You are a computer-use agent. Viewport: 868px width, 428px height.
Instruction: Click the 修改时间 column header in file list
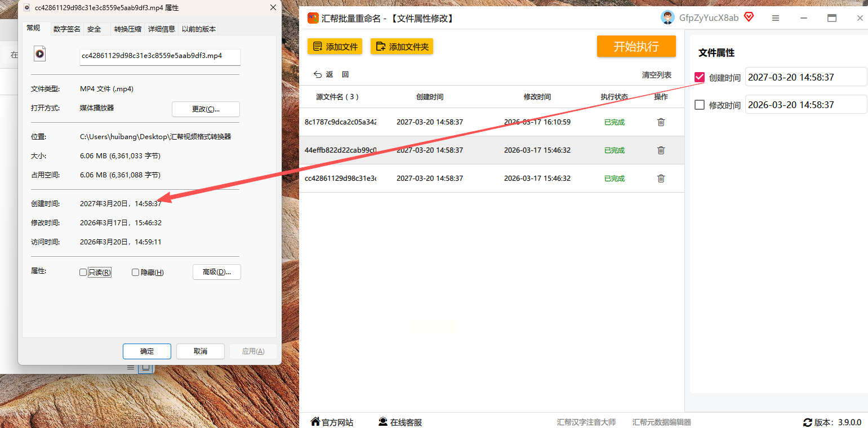[x=537, y=97]
